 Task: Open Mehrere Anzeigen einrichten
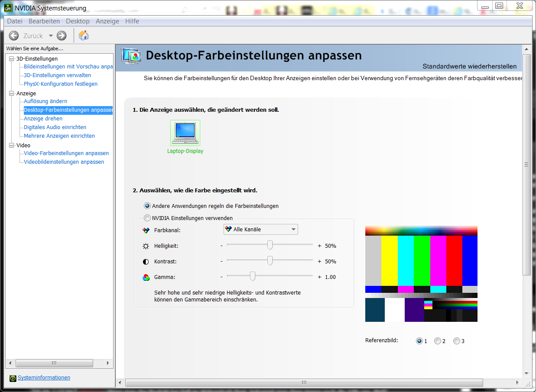pyautogui.click(x=59, y=136)
